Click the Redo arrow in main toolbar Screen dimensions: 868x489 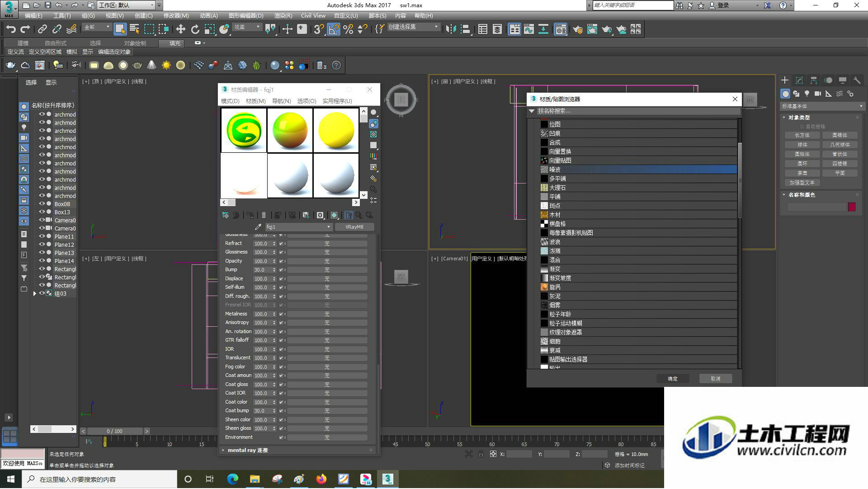(x=25, y=29)
